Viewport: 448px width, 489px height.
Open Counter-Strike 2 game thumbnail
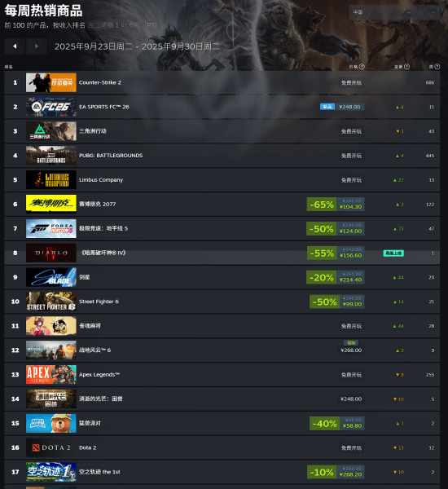tap(51, 82)
